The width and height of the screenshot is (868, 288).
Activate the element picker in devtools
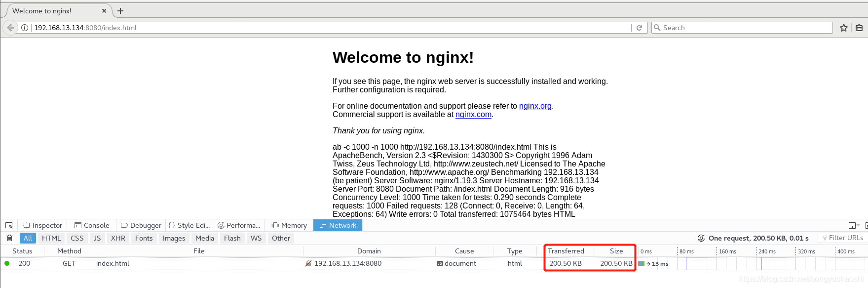click(9, 225)
